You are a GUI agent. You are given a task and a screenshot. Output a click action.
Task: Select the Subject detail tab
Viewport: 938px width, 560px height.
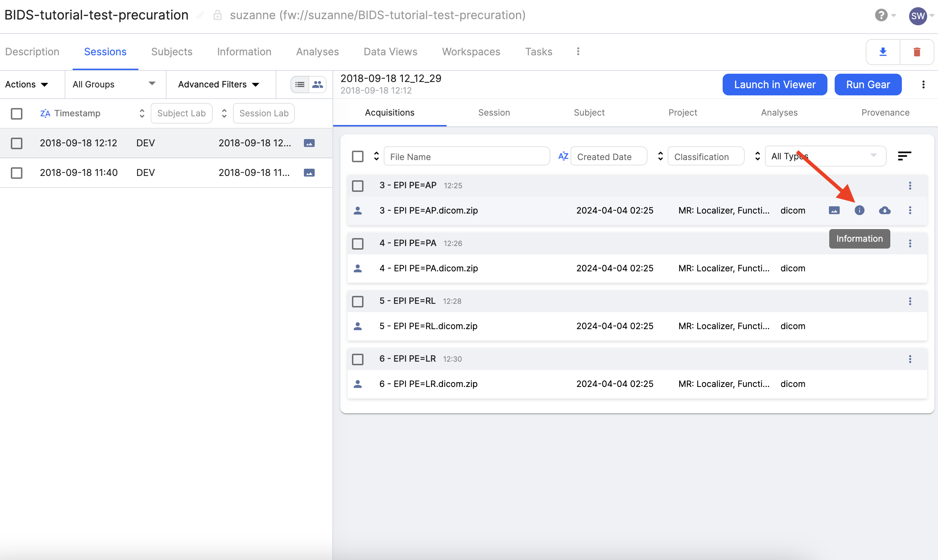[x=589, y=112]
